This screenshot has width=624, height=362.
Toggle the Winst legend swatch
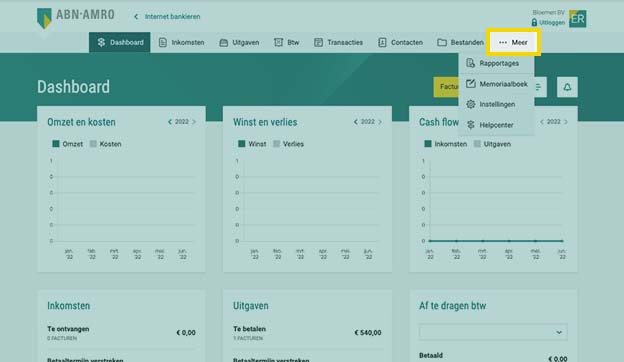pos(242,144)
